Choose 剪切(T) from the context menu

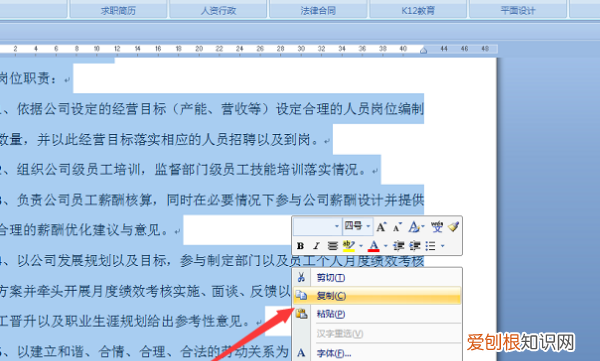pos(377,278)
